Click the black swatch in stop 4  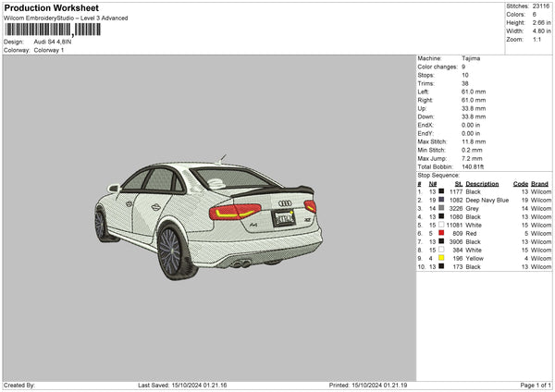pyautogui.click(x=441, y=216)
